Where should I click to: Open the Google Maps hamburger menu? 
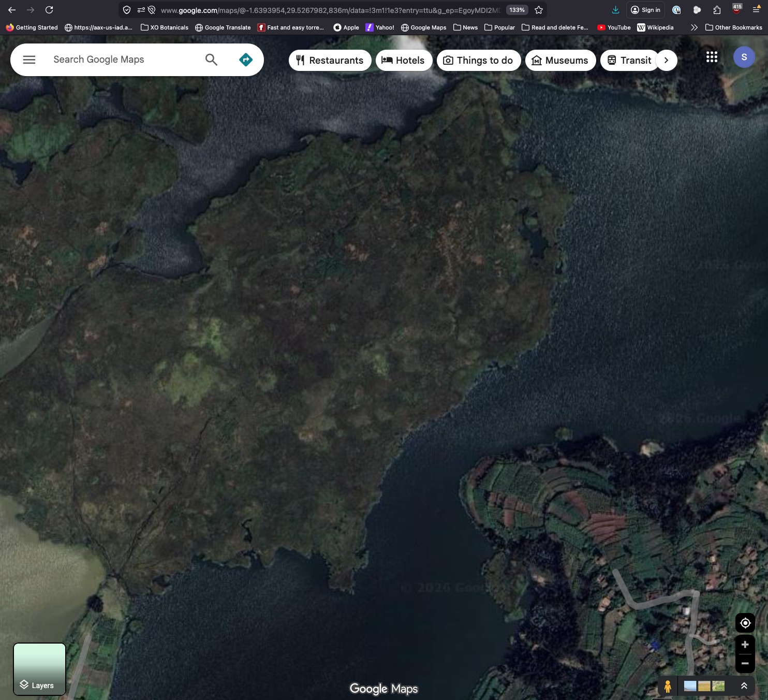tap(29, 60)
